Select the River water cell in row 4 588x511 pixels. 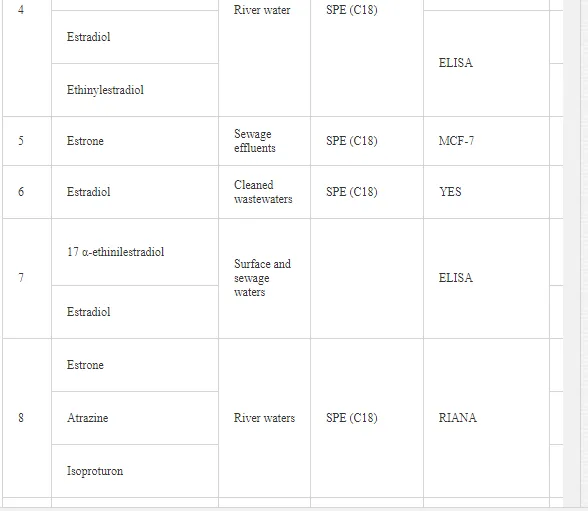(x=264, y=58)
